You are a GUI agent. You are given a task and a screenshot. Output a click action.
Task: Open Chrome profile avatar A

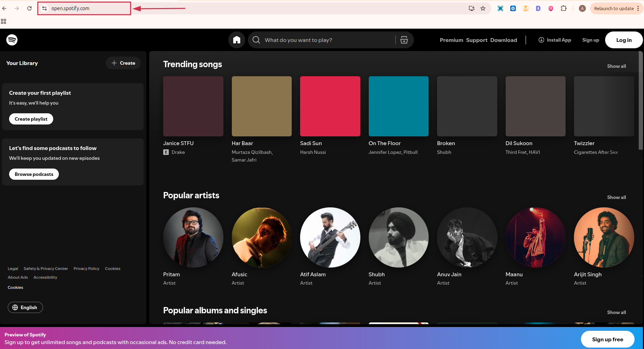click(x=582, y=8)
